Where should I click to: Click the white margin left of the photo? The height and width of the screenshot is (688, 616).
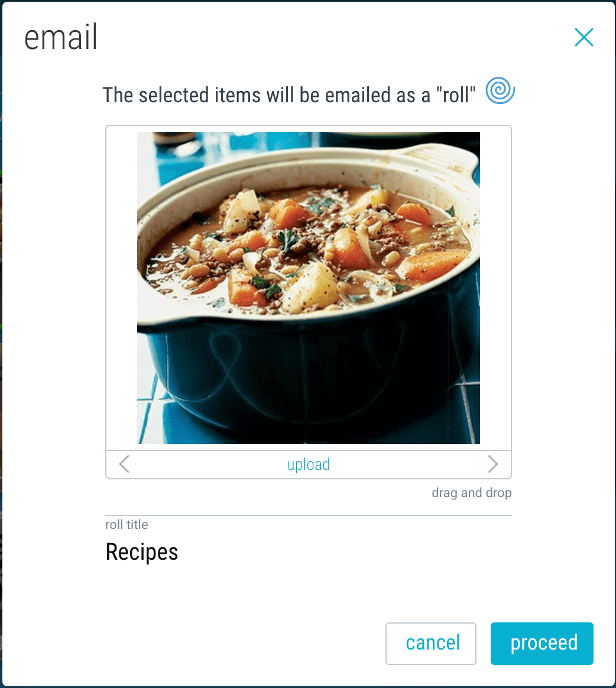click(122, 288)
